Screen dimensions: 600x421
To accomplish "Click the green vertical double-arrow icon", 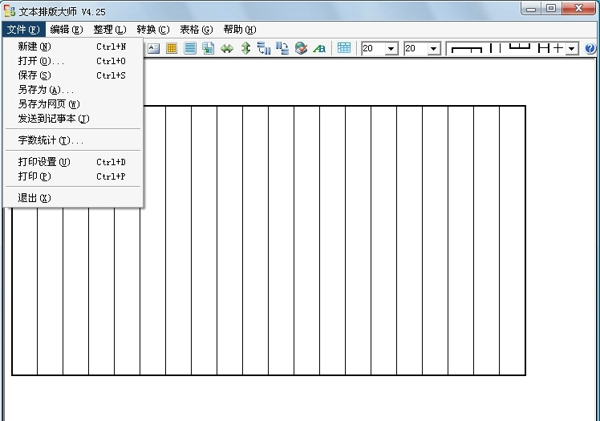I will click(245, 48).
